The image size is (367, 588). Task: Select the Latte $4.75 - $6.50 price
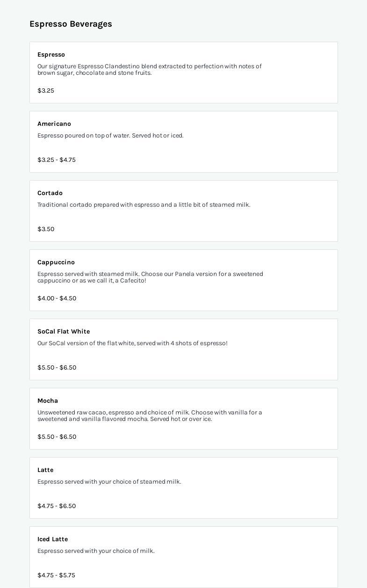click(x=57, y=506)
